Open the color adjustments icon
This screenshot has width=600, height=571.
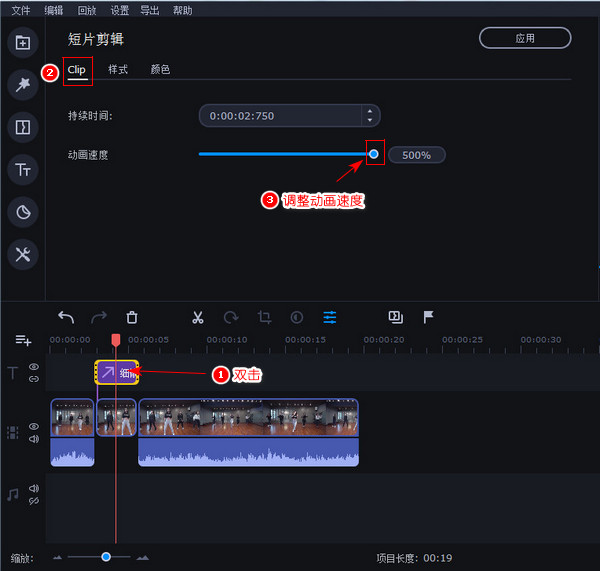pyautogui.click(x=297, y=317)
